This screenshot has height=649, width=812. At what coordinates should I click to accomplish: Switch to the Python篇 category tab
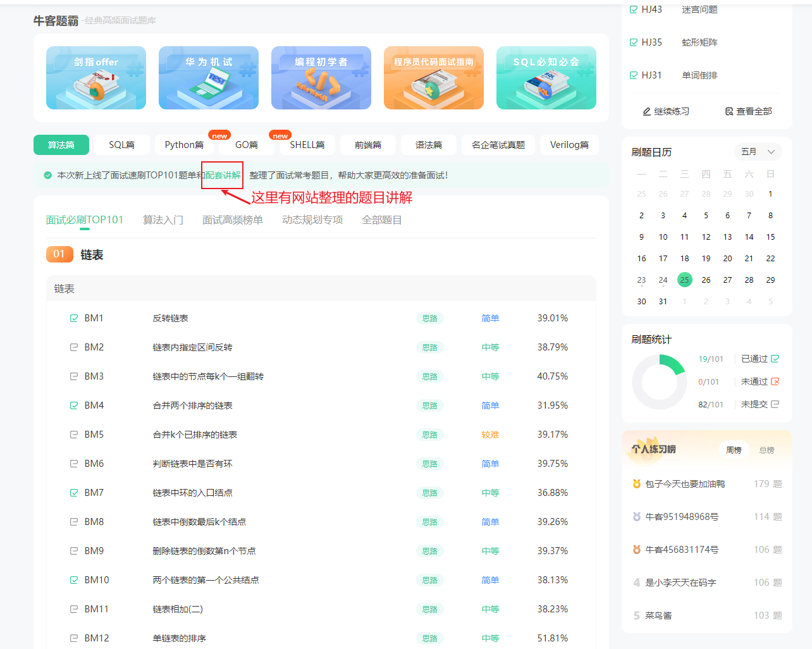tap(184, 145)
